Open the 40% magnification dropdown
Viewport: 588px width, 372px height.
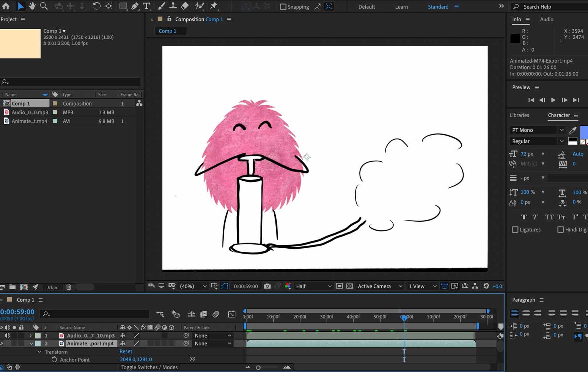tap(193, 286)
